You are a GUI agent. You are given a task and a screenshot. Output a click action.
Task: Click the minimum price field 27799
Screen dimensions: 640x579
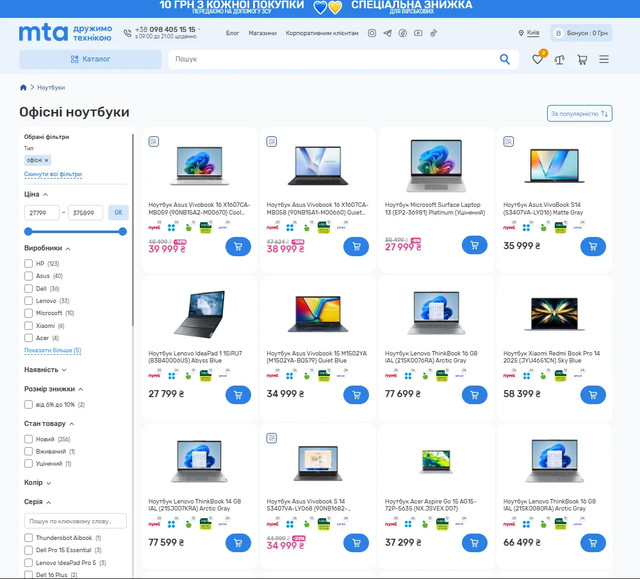(x=42, y=213)
